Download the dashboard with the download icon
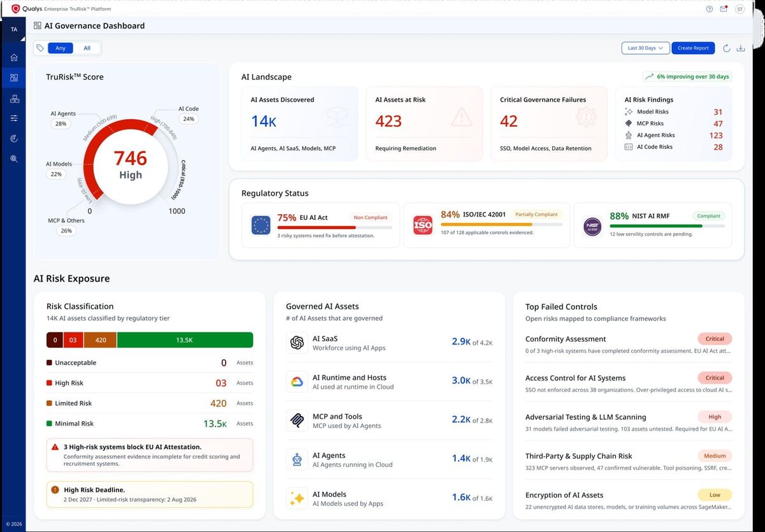Screen dimensions: 765x532 (741, 48)
